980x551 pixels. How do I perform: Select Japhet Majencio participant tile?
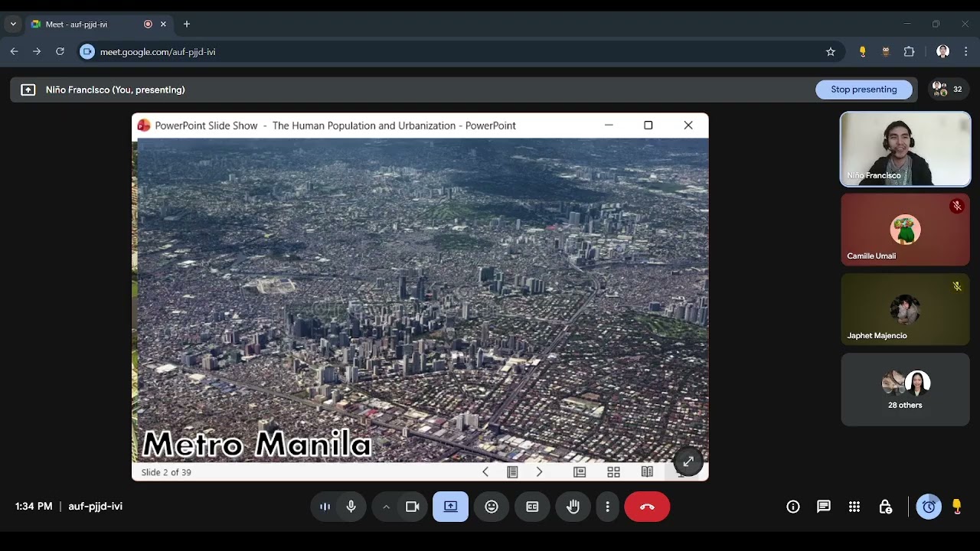(906, 309)
